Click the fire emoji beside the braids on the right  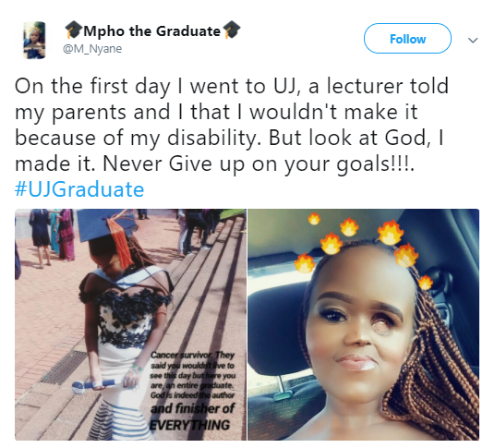click(x=425, y=283)
